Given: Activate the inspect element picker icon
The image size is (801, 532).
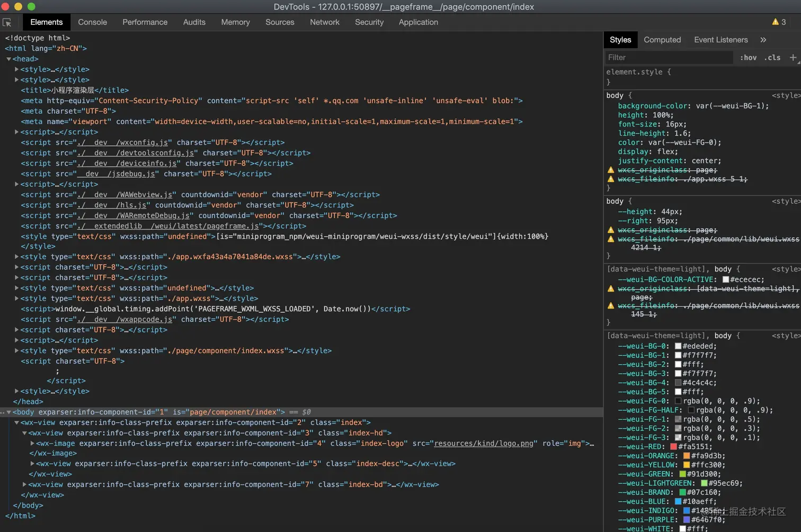Looking at the screenshot, I should pyautogui.click(x=7, y=22).
